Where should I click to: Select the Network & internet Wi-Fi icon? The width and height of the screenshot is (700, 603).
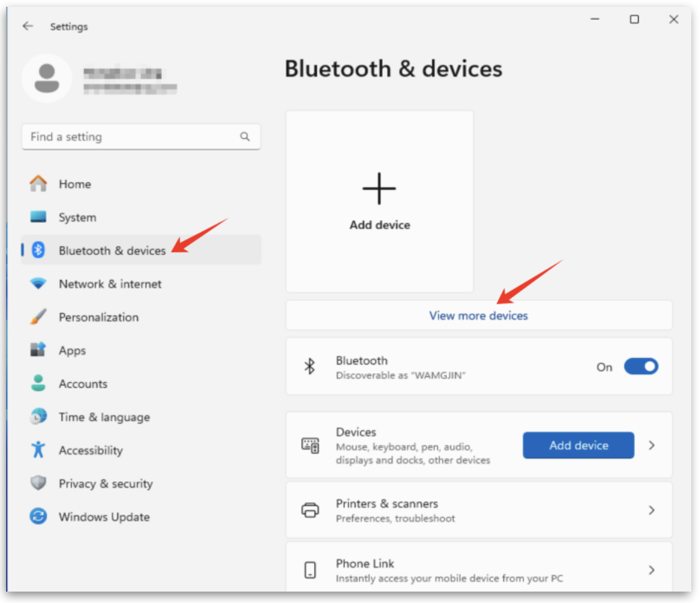38,284
